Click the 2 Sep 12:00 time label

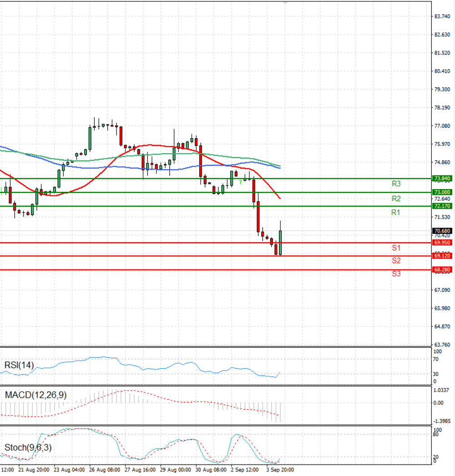point(245,470)
